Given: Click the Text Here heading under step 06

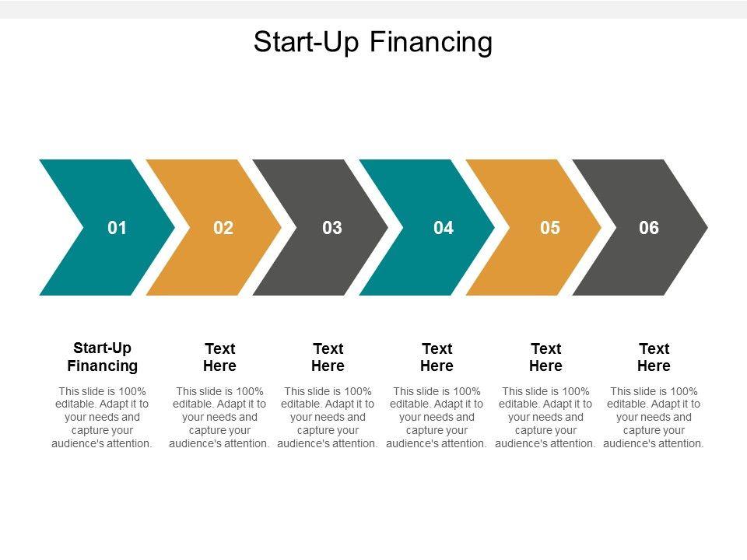Looking at the screenshot, I should (x=654, y=357).
